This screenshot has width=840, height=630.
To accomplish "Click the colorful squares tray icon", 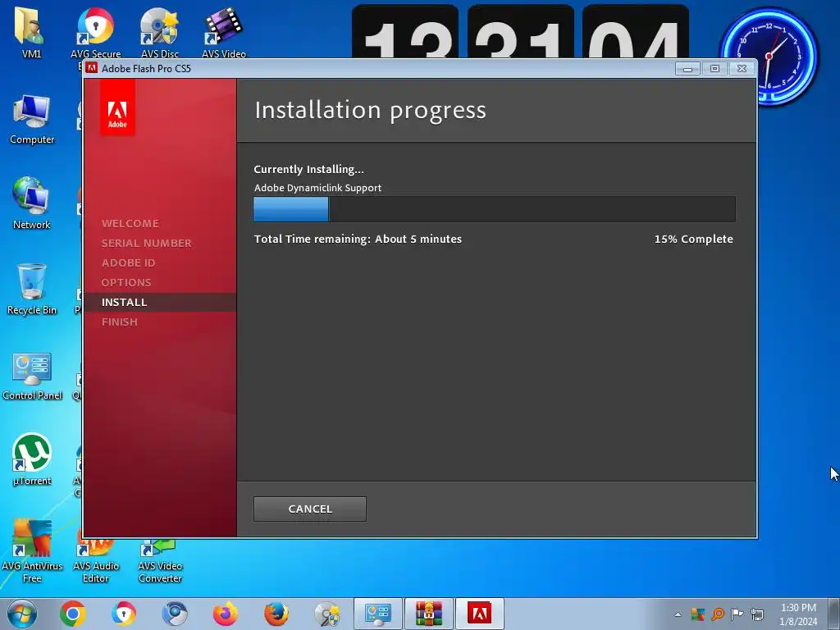I will coord(698,614).
